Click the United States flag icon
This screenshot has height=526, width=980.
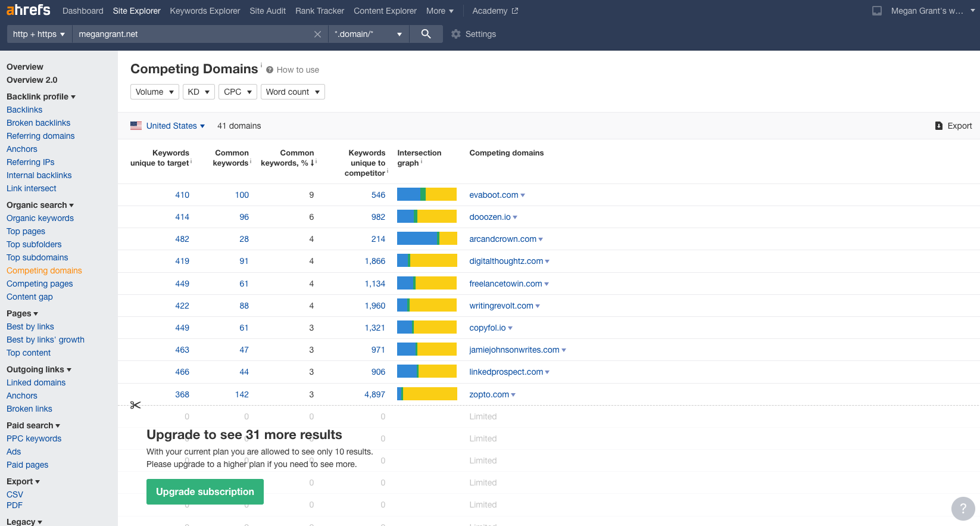tap(136, 126)
